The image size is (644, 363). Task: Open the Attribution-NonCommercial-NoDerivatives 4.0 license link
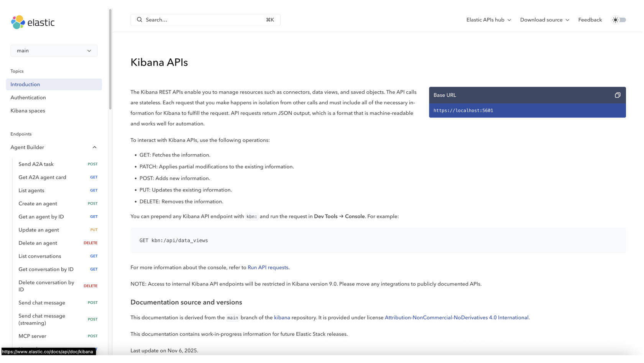point(456,318)
